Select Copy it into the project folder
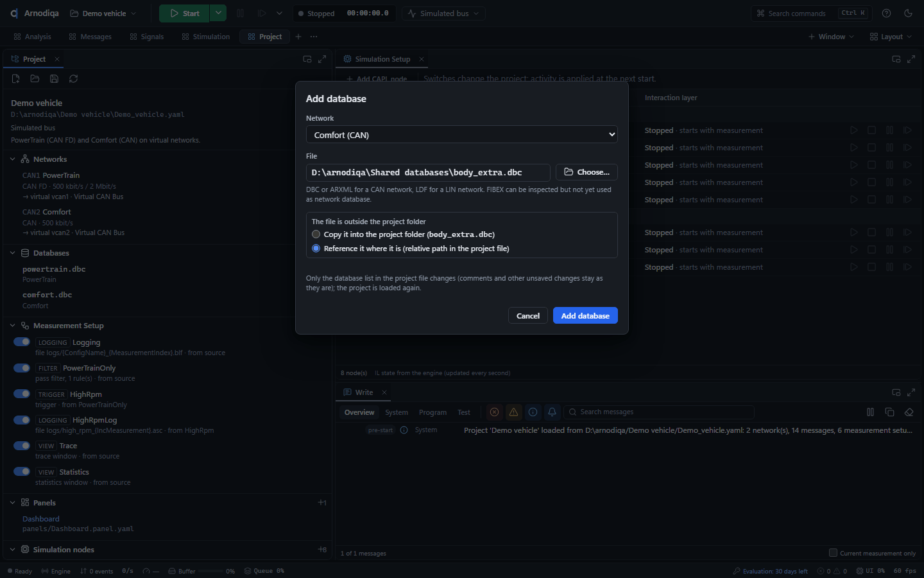The image size is (924, 578). coord(316,234)
